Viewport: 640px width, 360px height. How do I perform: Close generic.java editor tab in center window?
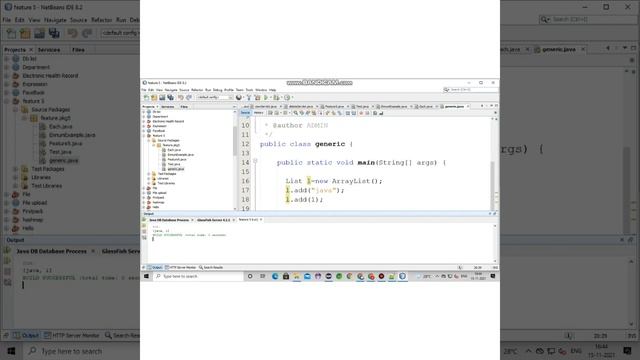[468, 107]
